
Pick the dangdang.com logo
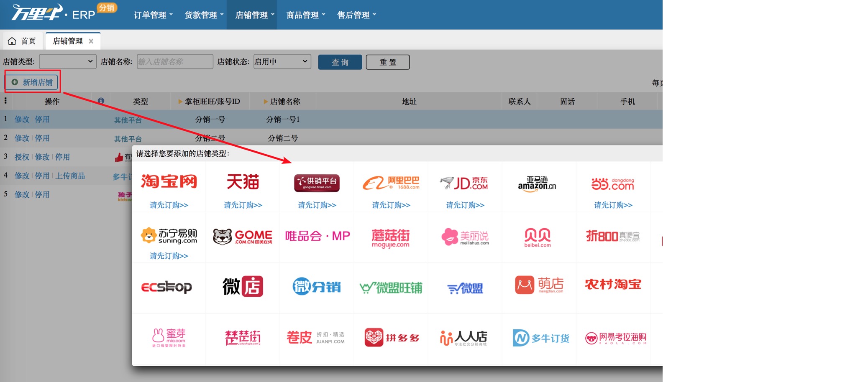(613, 184)
